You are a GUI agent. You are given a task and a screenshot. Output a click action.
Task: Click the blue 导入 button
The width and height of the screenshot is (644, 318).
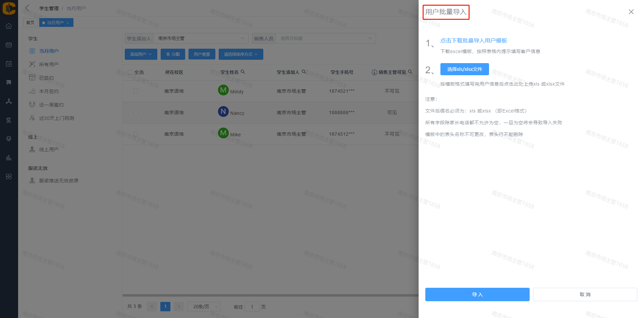point(477,294)
